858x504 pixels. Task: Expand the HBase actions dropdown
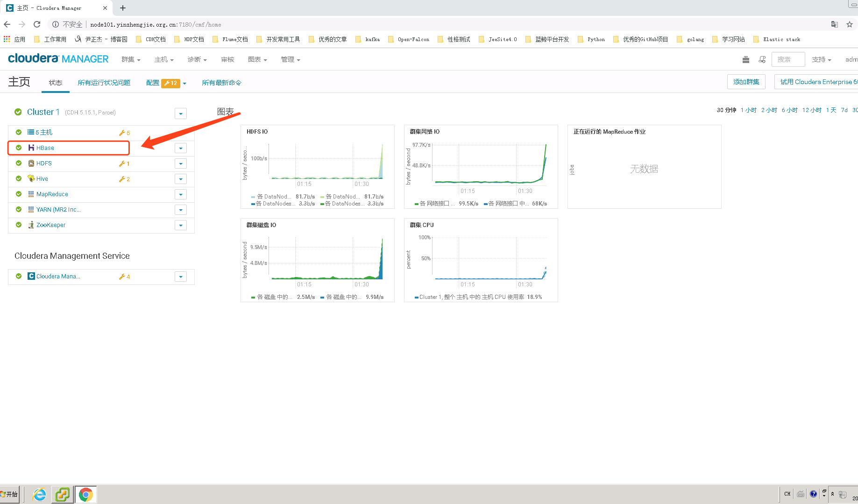181,148
